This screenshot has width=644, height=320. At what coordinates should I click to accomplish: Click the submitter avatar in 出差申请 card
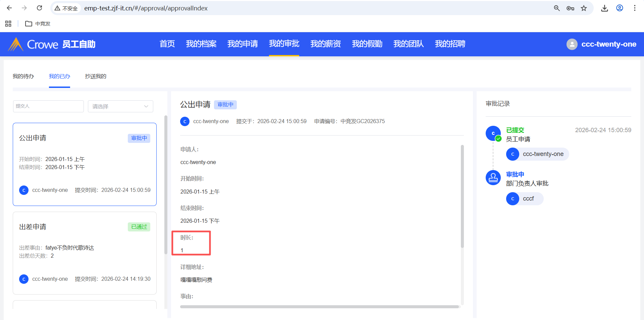tap(24, 279)
